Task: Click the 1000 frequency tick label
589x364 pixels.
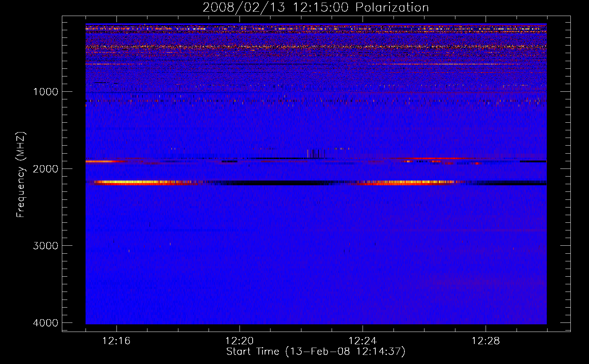Action: tap(46, 92)
